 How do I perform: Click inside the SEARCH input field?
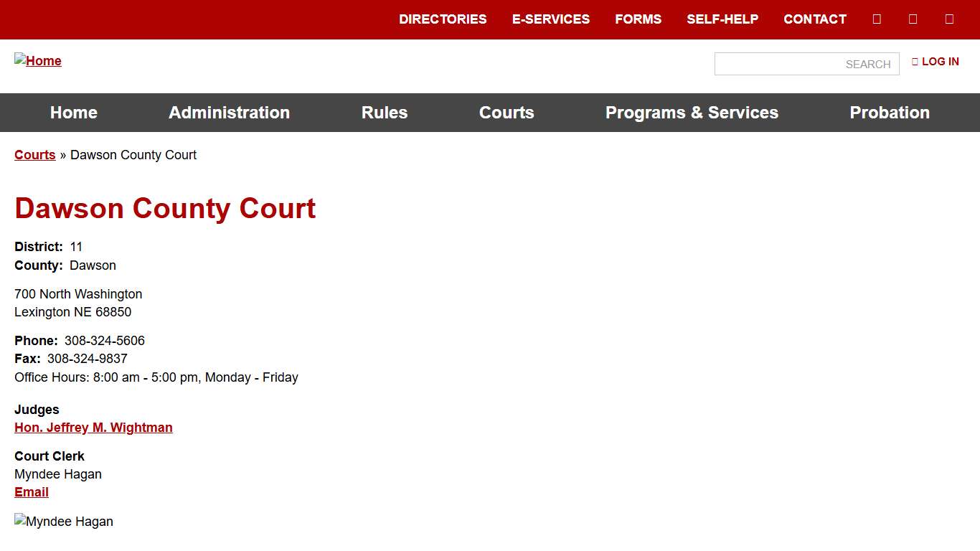(x=806, y=64)
